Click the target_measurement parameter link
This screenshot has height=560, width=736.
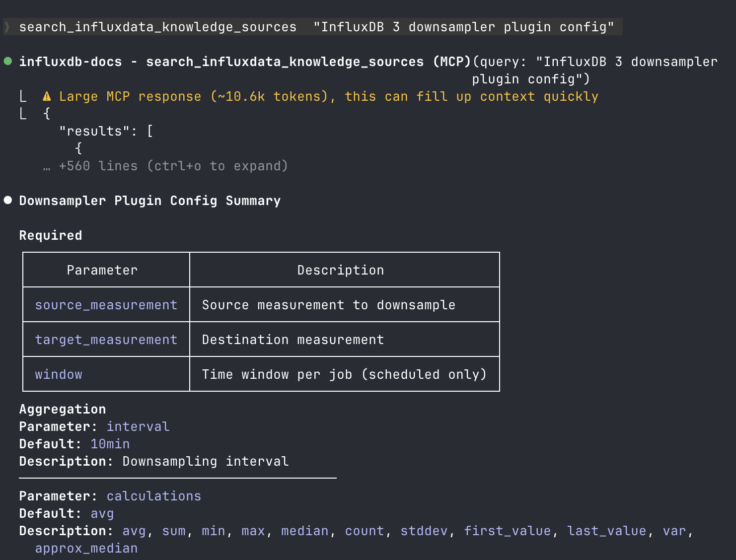106,339
